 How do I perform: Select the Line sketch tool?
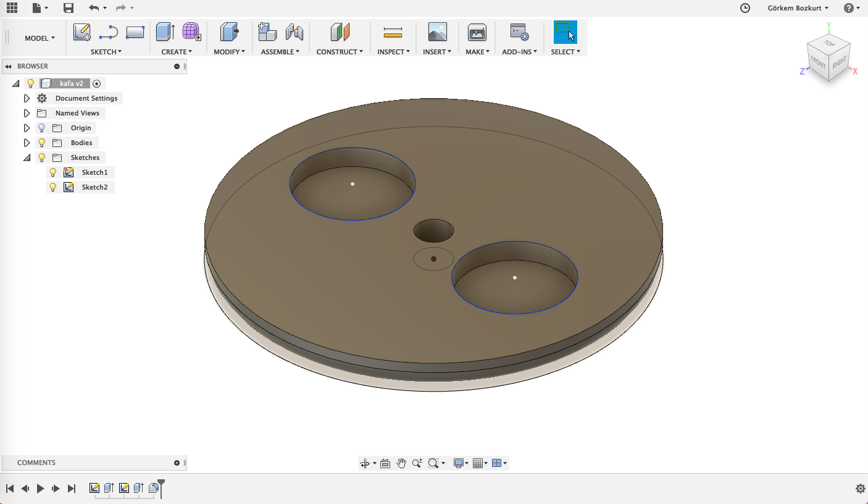pyautogui.click(x=109, y=32)
